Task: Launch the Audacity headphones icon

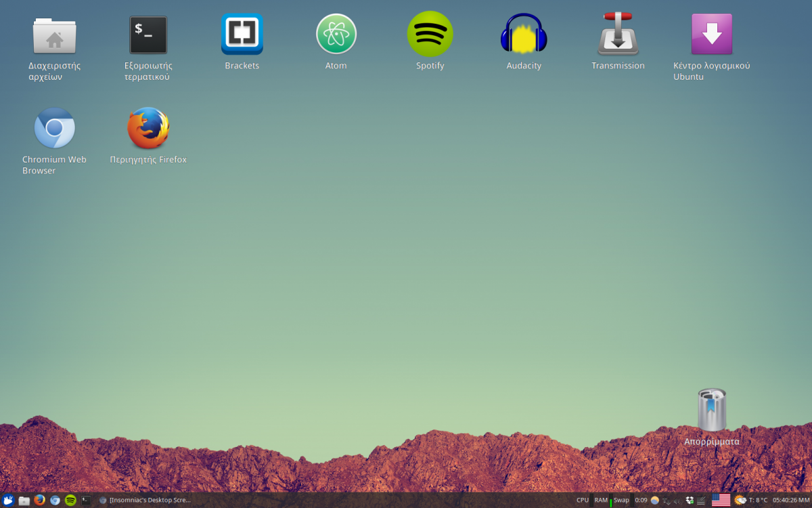Action: [x=524, y=34]
